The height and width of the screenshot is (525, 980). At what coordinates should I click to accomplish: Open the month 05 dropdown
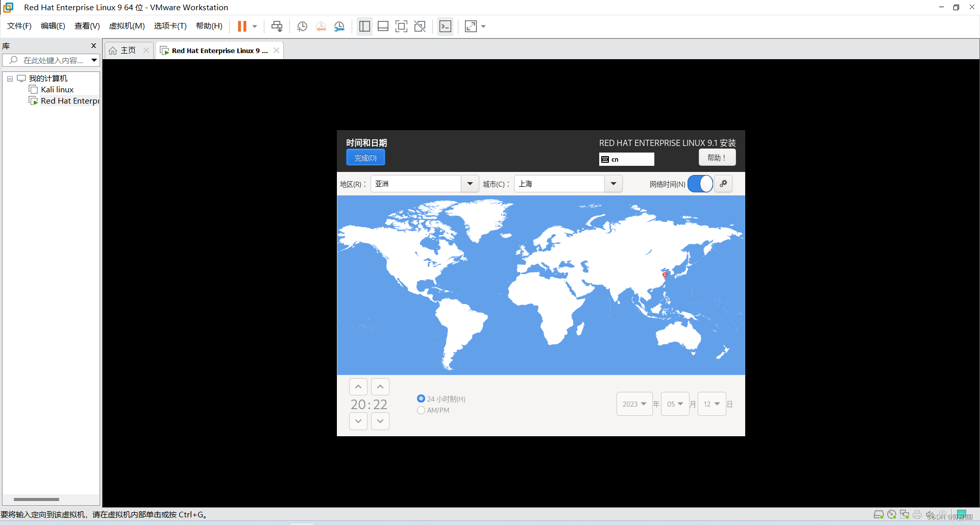(675, 404)
